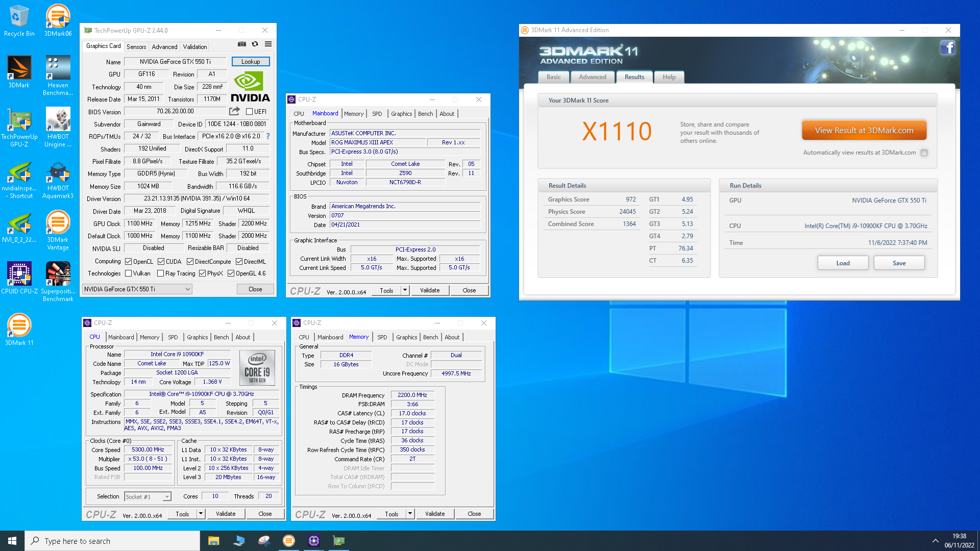The image size is (980, 551).
Task: Open the 3DMark 11 desktop shortcut
Action: [19, 330]
